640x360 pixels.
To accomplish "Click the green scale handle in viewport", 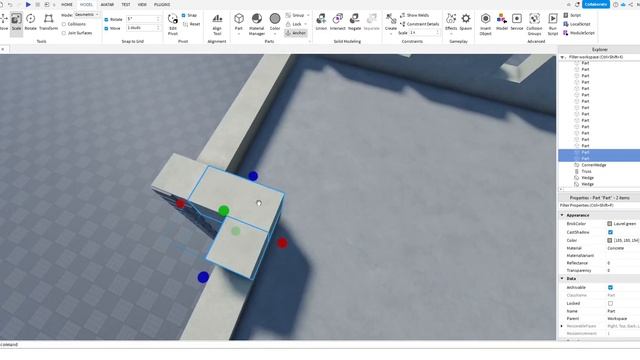I will pyautogui.click(x=223, y=211).
